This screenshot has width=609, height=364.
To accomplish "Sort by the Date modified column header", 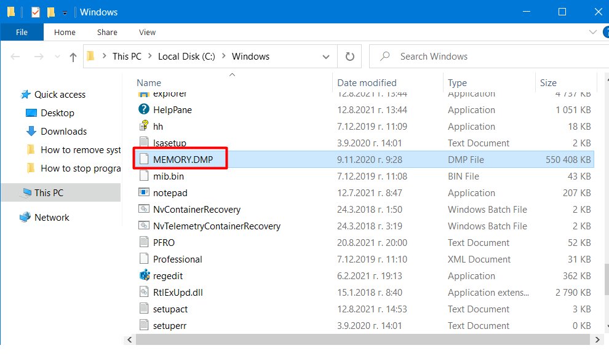I will pyautogui.click(x=367, y=82).
